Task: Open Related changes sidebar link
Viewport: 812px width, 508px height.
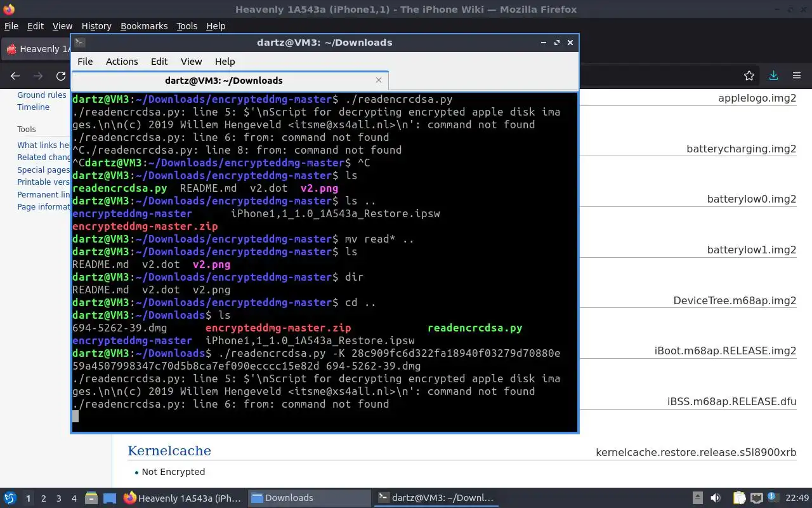Action: tap(44, 157)
